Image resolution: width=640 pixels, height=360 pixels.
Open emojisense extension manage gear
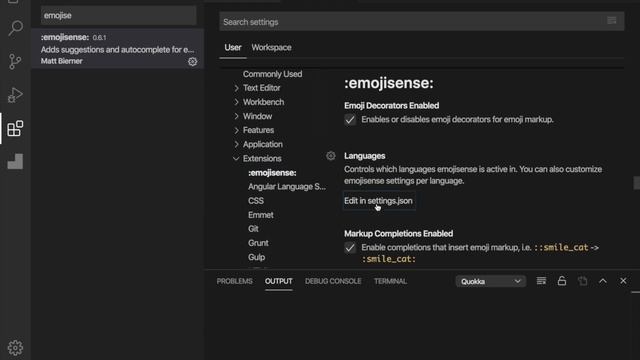coord(192,62)
